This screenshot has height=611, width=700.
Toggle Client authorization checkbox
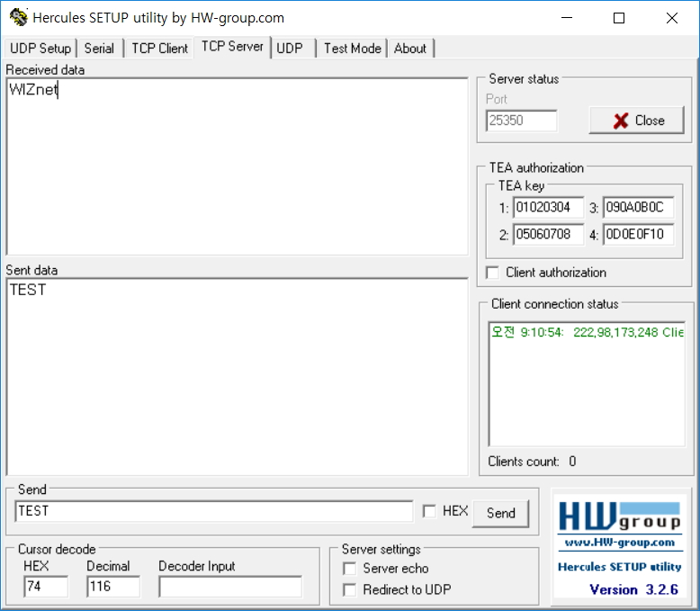tap(492, 273)
